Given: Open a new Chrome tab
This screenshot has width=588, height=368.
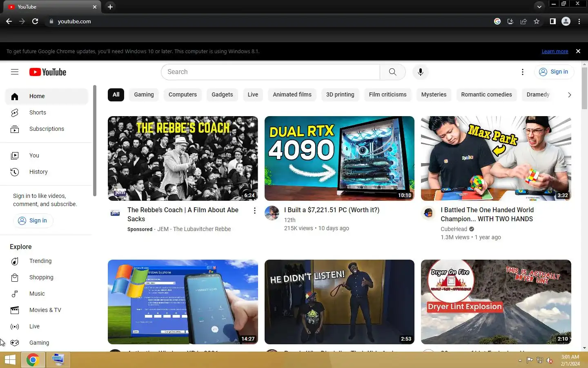Looking at the screenshot, I should click(110, 7).
